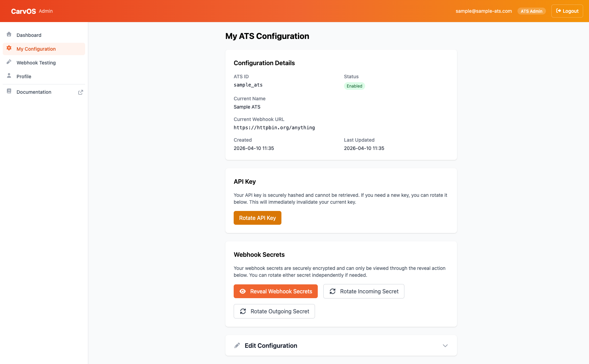Click the gear icon beside My Configuration
589x364 pixels.
click(x=9, y=49)
